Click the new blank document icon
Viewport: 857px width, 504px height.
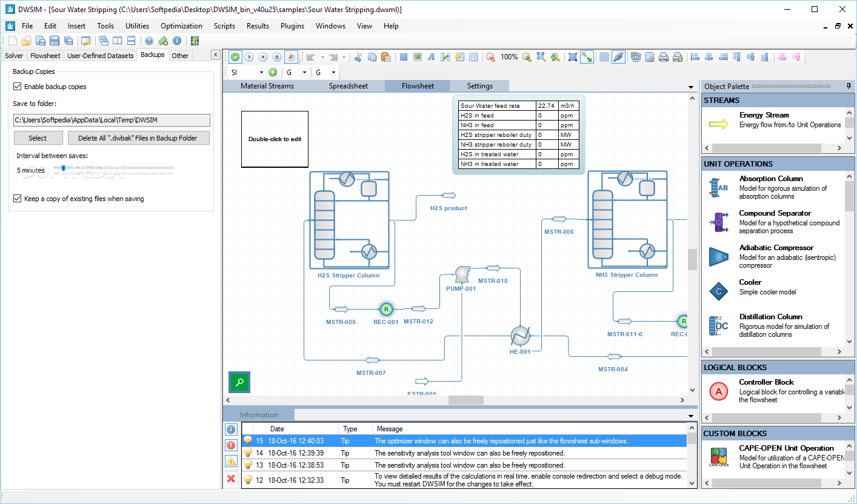[12, 41]
